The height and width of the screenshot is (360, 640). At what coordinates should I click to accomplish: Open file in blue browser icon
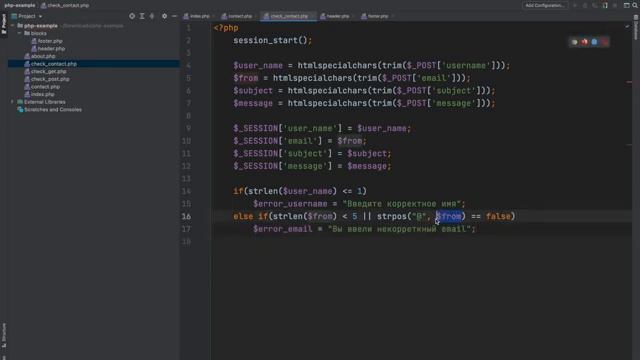tap(594, 42)
